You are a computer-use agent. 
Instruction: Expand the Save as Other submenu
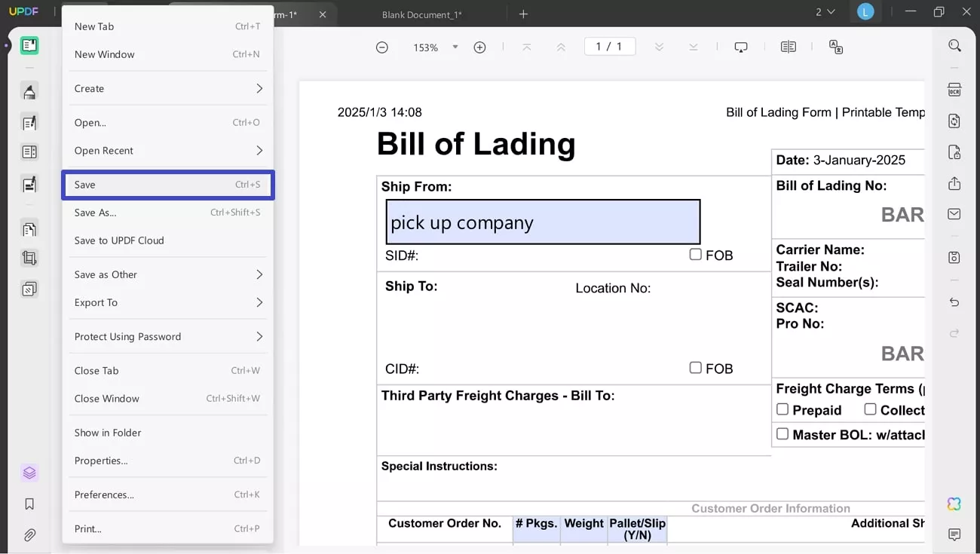click(168, 274)
